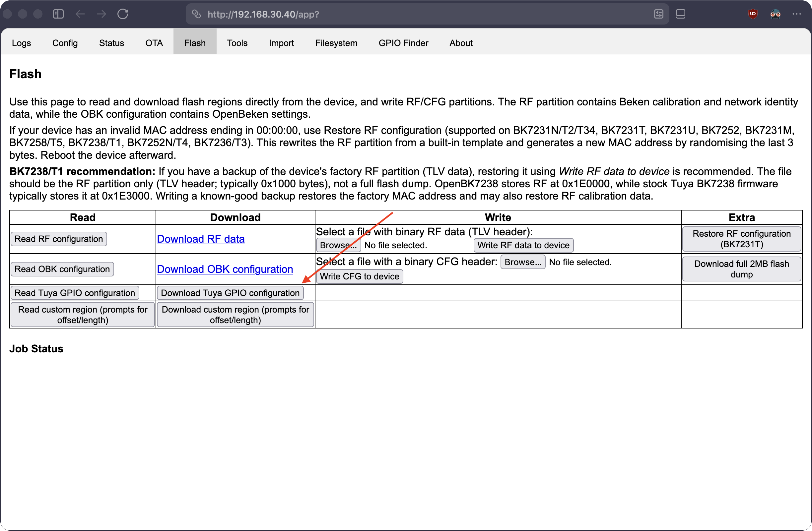Image resolution: width=812 pixels, height=531 pixels.
Task: Click 'No file selected.' beside RF Browse
Action: click(396, 245)
